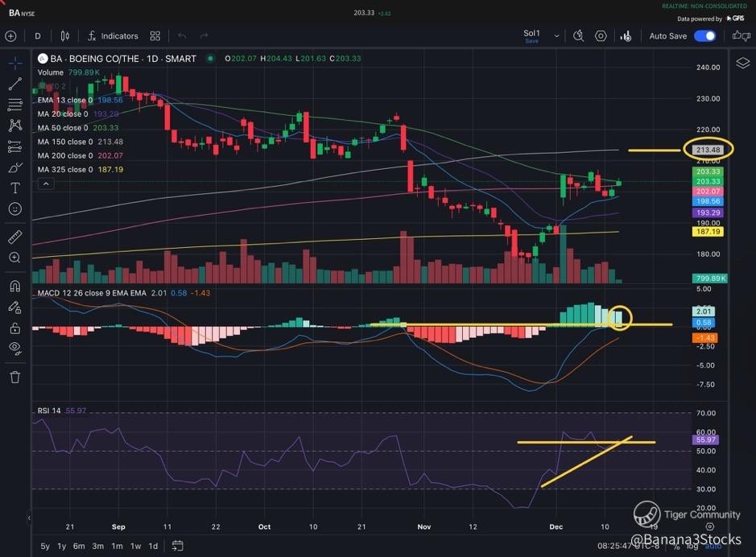The image size is (756, 557).
Task: Select the MA 325 close legend entry
Action: 80,170
